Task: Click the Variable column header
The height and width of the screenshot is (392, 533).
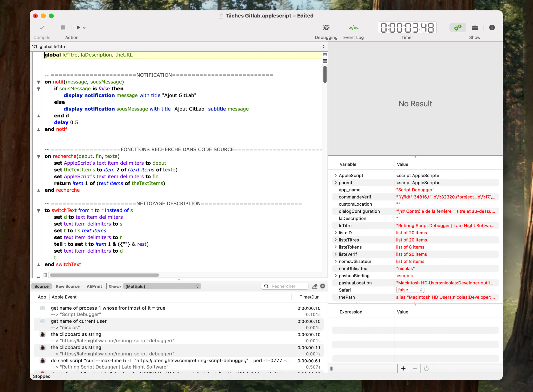Action: point(348,164)
